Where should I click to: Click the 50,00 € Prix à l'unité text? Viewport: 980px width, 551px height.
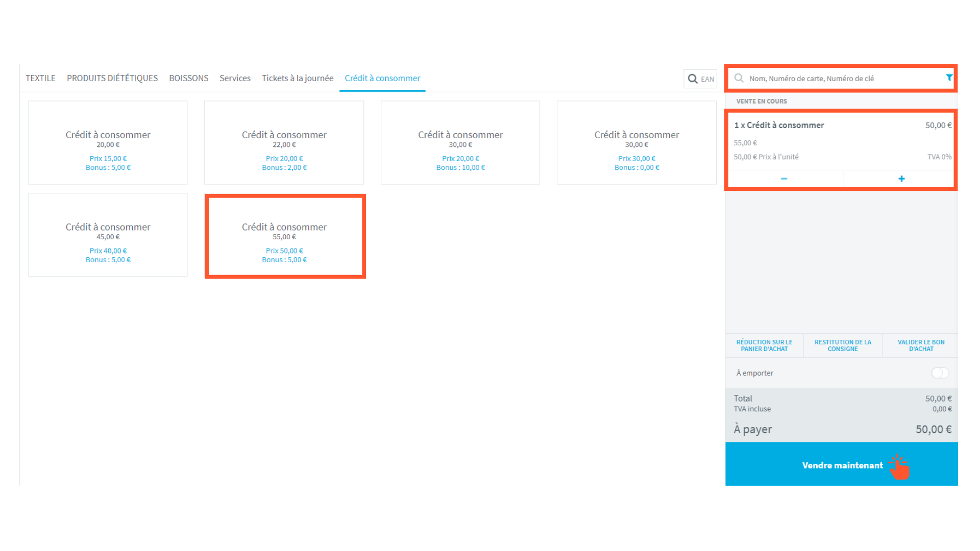(766, 157)
